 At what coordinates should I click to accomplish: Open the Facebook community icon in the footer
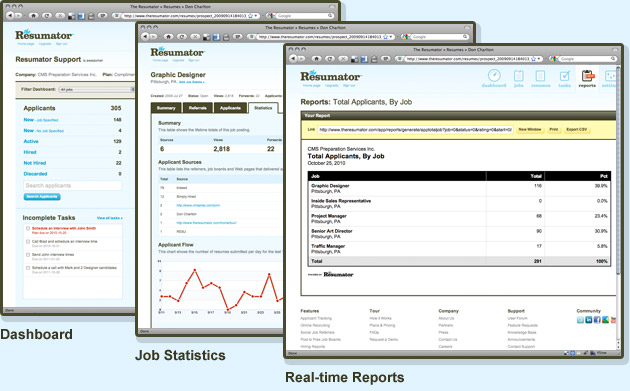597,320
